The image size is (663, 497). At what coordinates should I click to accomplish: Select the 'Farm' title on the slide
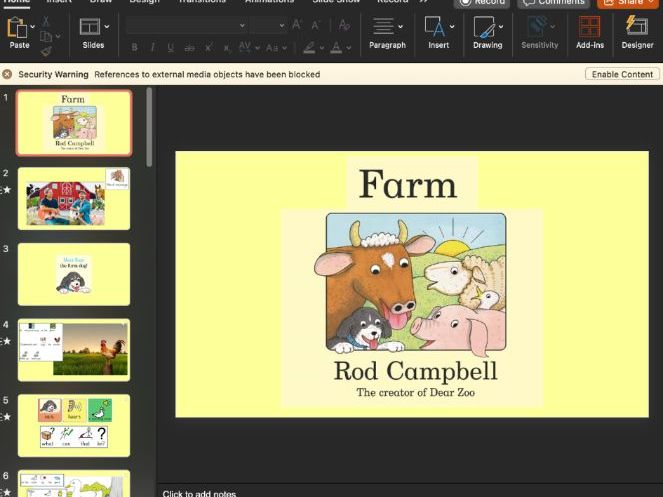tap(408, 184)
